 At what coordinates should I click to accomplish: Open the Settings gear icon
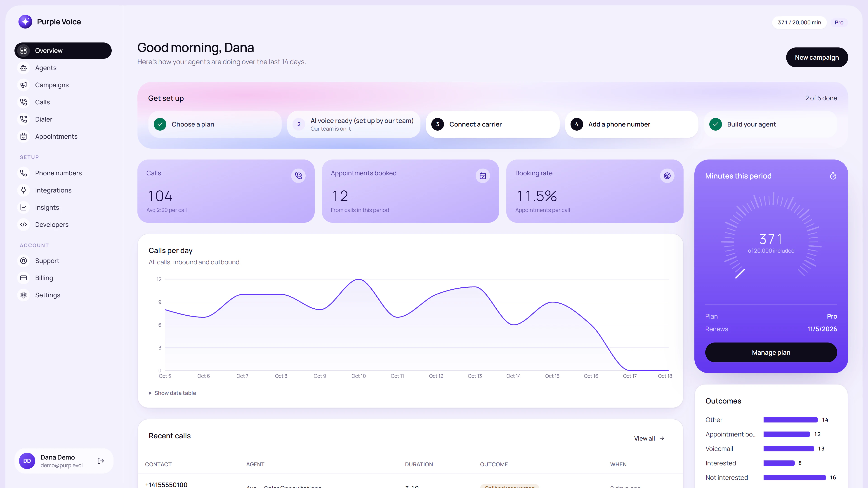click(24, 295)
